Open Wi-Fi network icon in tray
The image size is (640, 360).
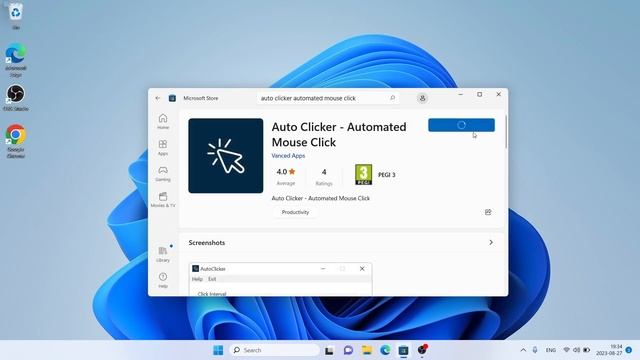[x=567, y=350]
